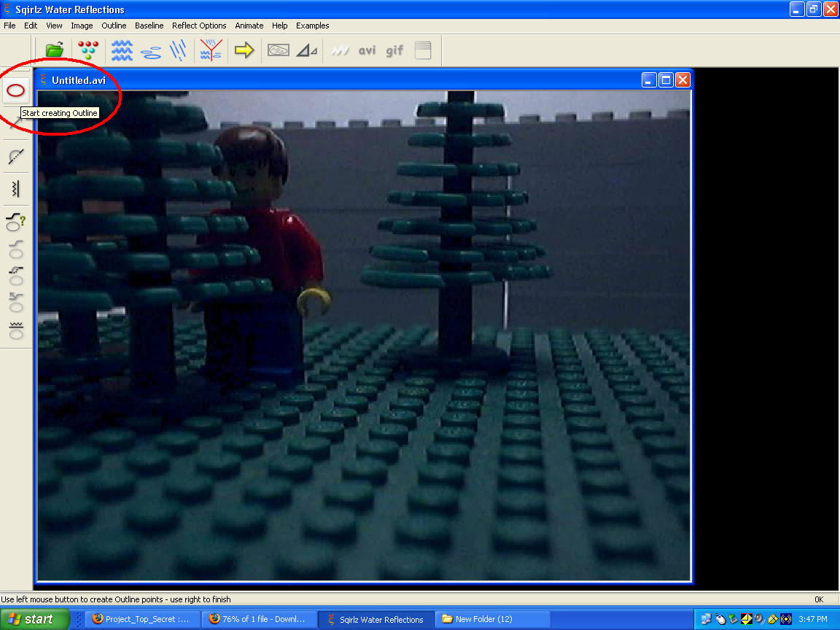The height and width of the screenshot is (630, 840).
Task: Click the gif save icon
Action: pos(394,50)
